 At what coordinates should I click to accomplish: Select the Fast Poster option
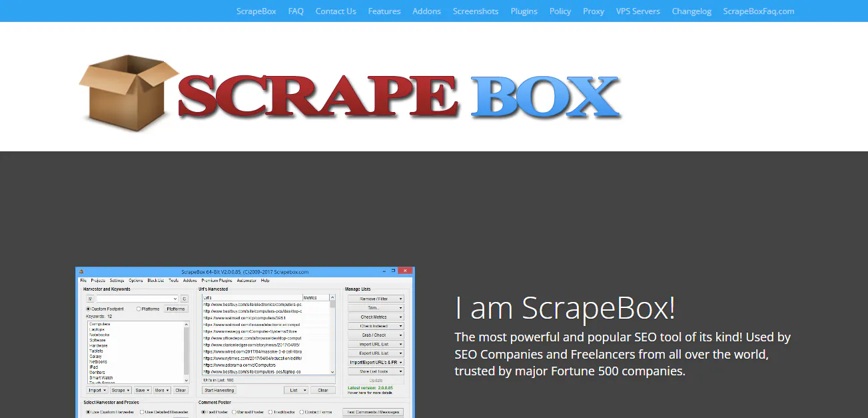pyautogui.click(x=205, y=412)
